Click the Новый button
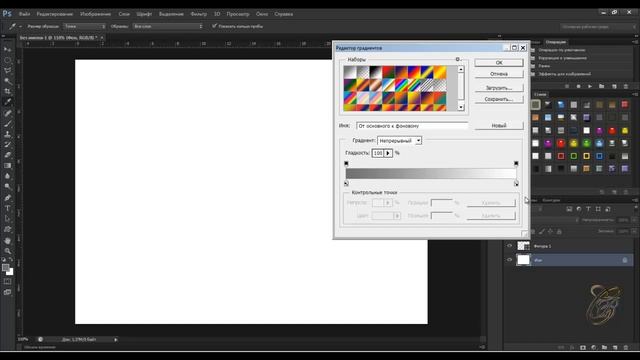 [x=499, y=126]
